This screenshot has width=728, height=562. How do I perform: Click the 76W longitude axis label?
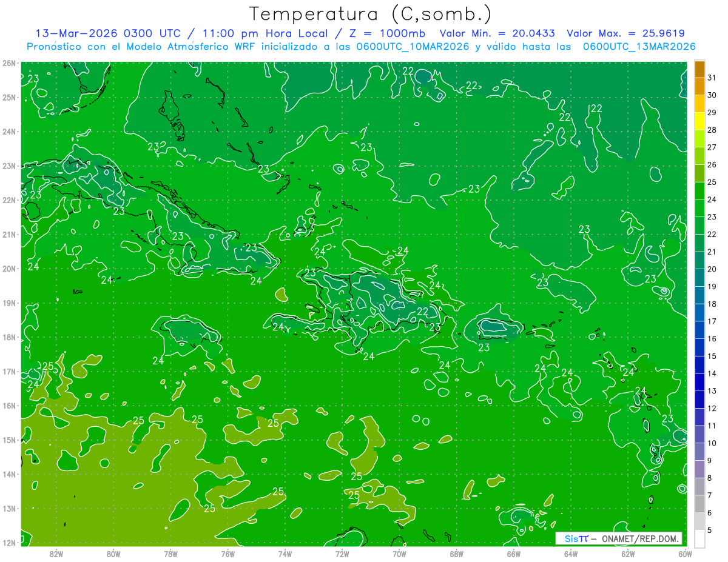point(227,554)
